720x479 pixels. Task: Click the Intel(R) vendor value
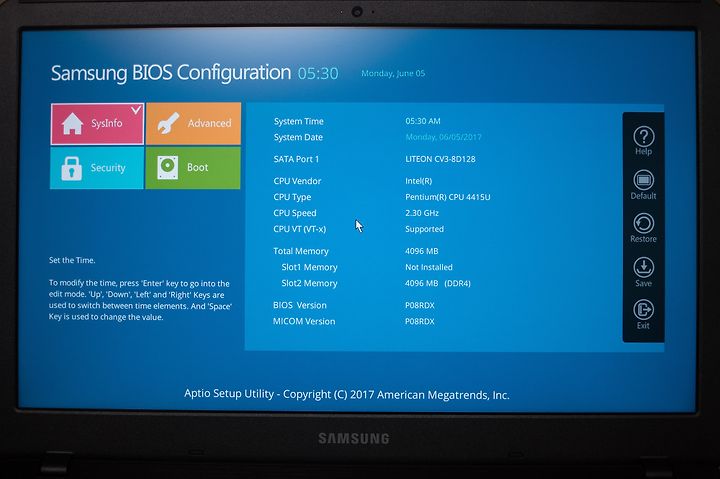418,181
